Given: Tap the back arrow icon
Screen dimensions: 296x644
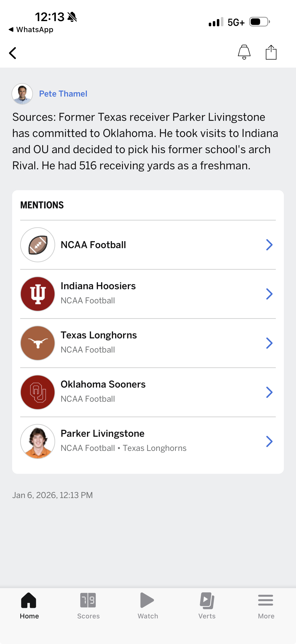Looking at the screenshot, I should (13, 53).
